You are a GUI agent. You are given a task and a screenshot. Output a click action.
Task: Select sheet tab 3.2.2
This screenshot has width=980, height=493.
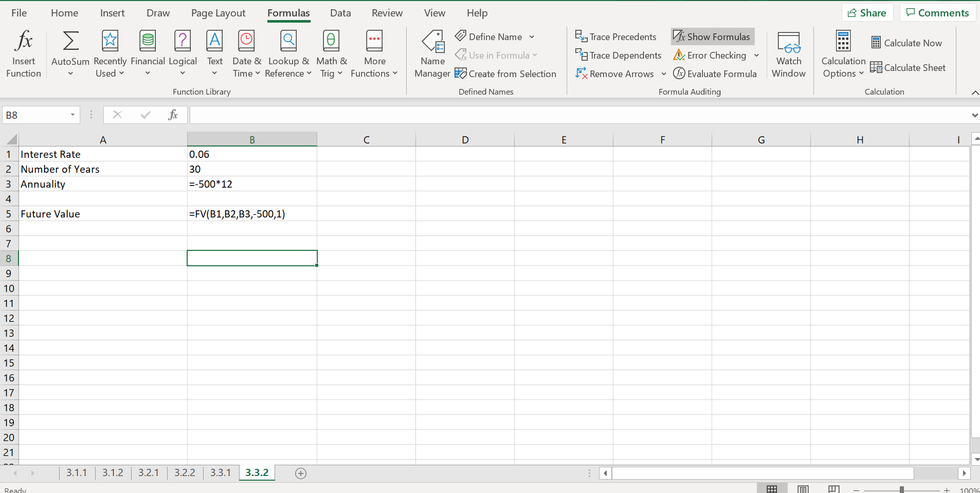[185, 473]
